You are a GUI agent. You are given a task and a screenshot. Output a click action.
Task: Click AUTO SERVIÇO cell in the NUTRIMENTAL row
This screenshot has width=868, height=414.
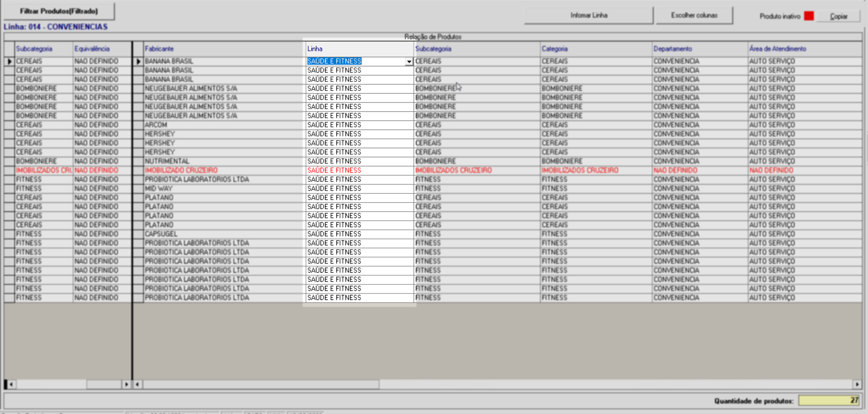tap(805, 161)
